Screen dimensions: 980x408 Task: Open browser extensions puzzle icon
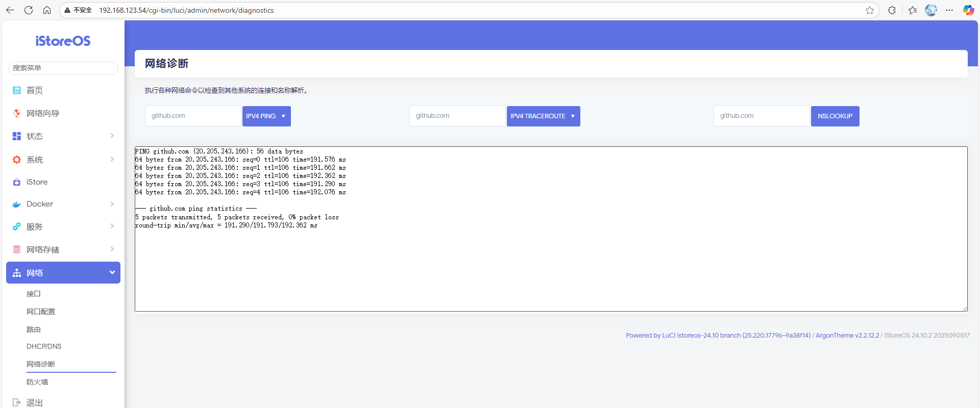[x=892, y=10]
